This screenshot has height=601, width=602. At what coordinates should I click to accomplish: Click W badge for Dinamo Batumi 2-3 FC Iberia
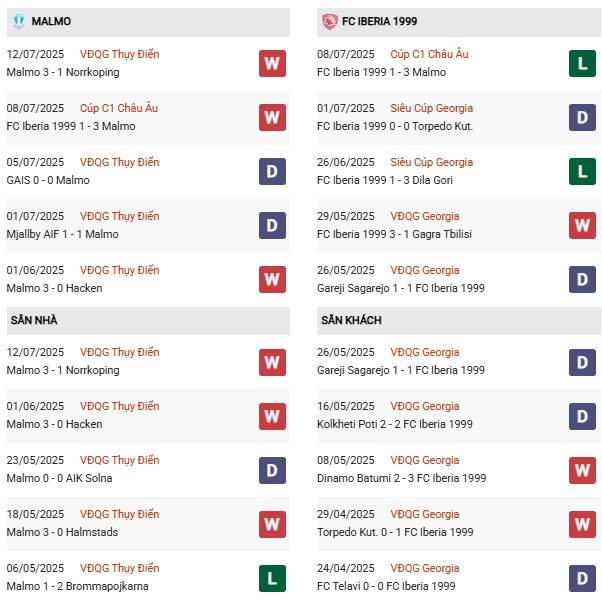pyautogui.click(x=582, y=469)
